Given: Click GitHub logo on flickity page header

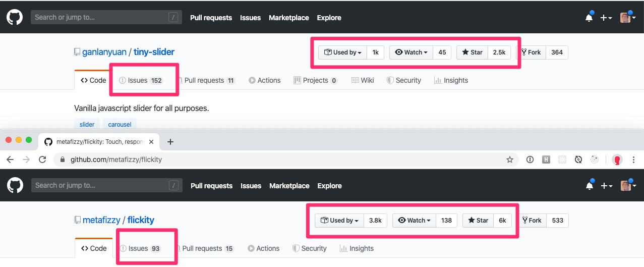Looking at the screenshot, I should pyautogui.click(x=15, y=185).
